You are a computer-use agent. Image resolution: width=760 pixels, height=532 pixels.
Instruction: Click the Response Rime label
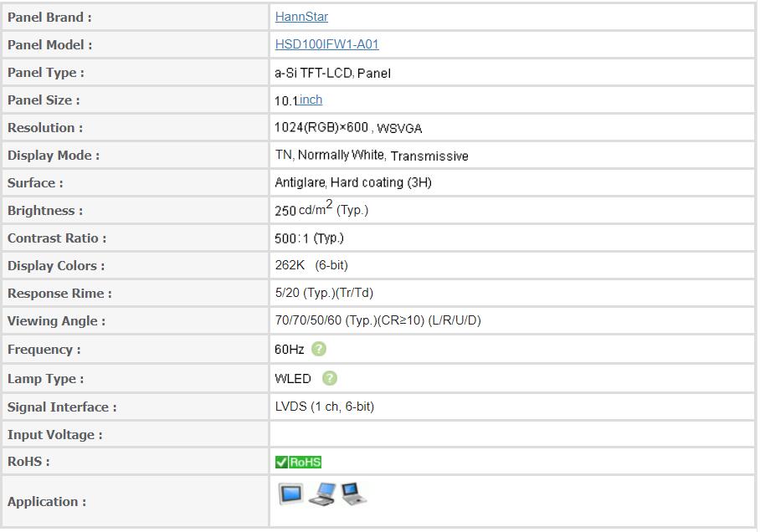point(59,294)
